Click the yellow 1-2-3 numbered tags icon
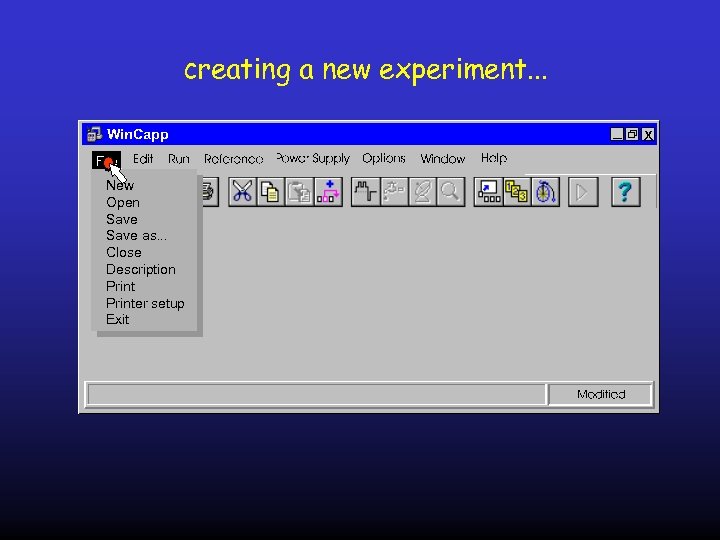The height and width of the screenshot is (540, 720). (517, 191)
